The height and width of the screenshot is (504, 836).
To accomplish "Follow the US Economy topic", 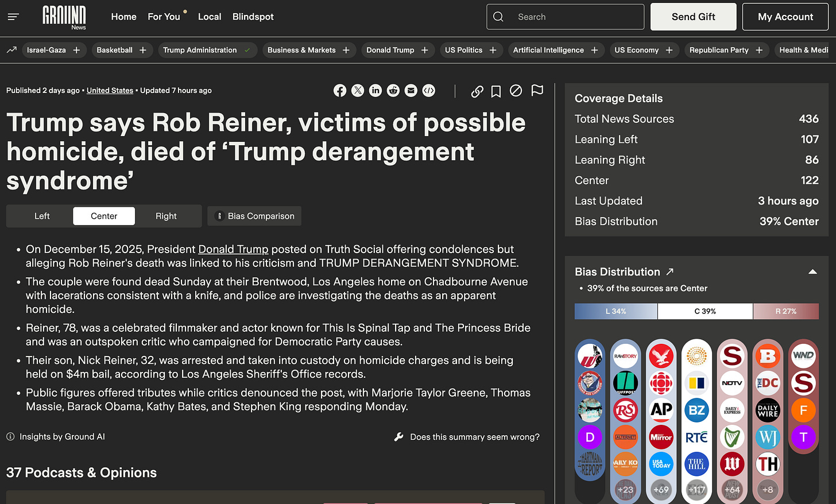I will [669, 50].
